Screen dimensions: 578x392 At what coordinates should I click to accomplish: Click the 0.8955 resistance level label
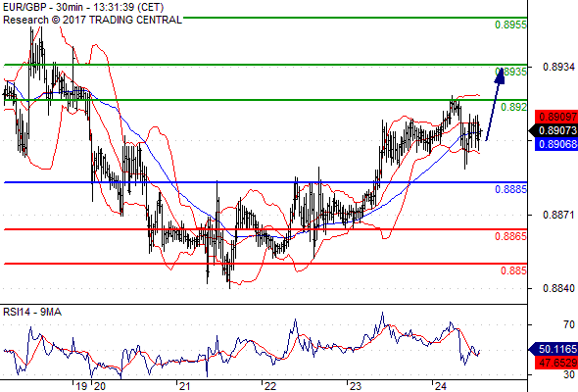pyautogui.click(x=510, y=24)
